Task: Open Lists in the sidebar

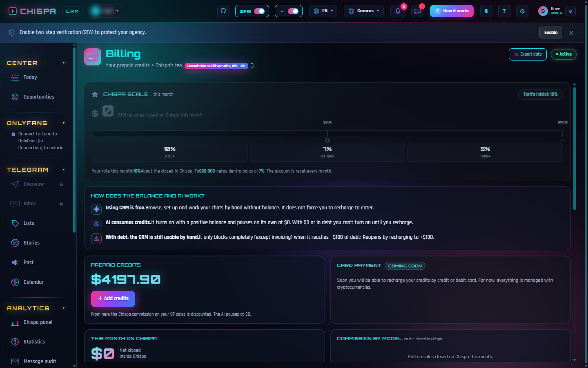Action: (x=35, y=223)
